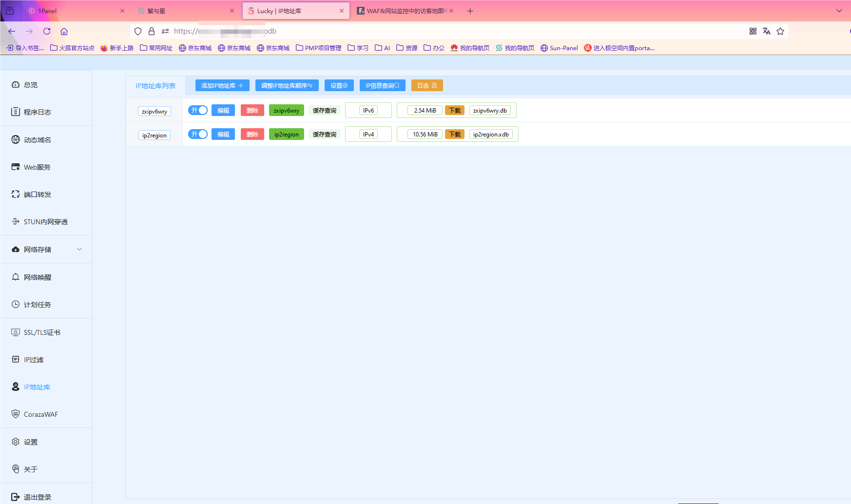Click the 10.56 MiB size label
This screenshot has width=851, height=504.
(x=425, y=134)
